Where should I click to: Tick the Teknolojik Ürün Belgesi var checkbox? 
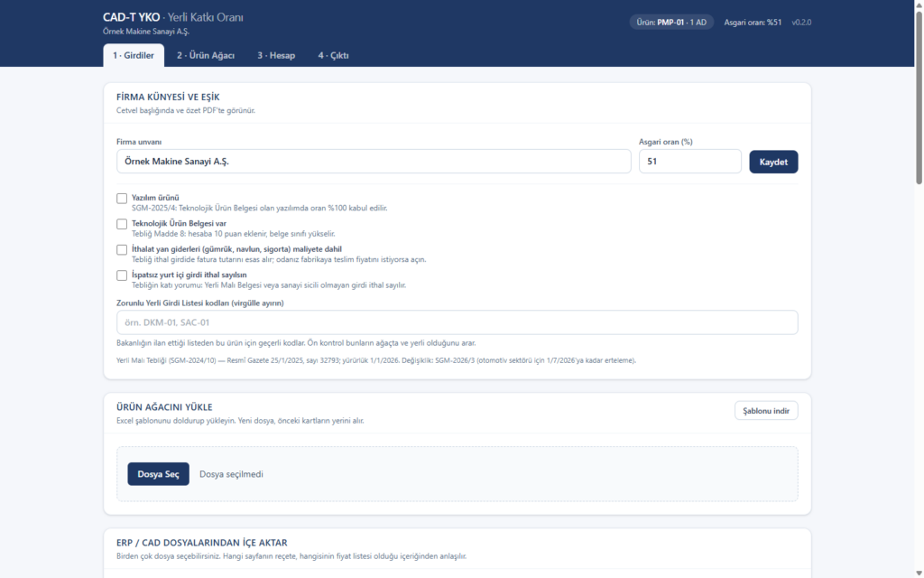[122, 224]
